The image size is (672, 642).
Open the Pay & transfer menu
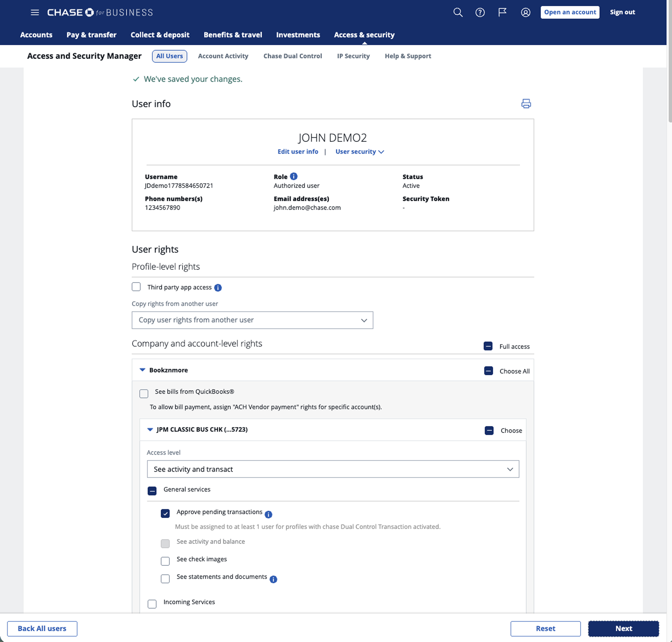pos(91,35)
